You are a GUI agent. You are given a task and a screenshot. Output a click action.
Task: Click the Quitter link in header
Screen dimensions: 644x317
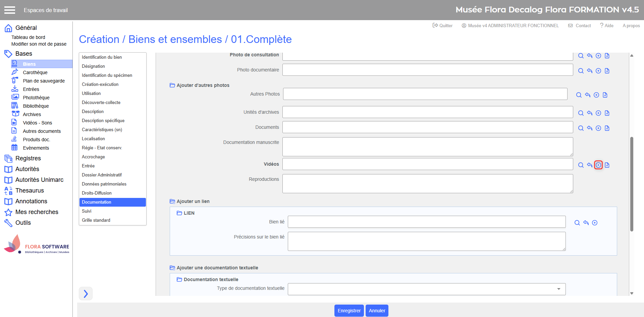(x=442, y=25)
